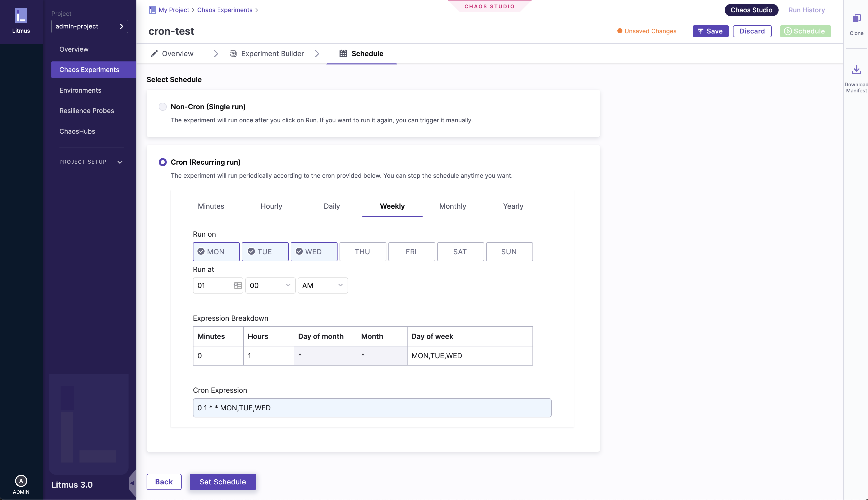This screenshot has height=500, width=868.
Task: Click the Litmus logo icon
Action: pos(21,16)
